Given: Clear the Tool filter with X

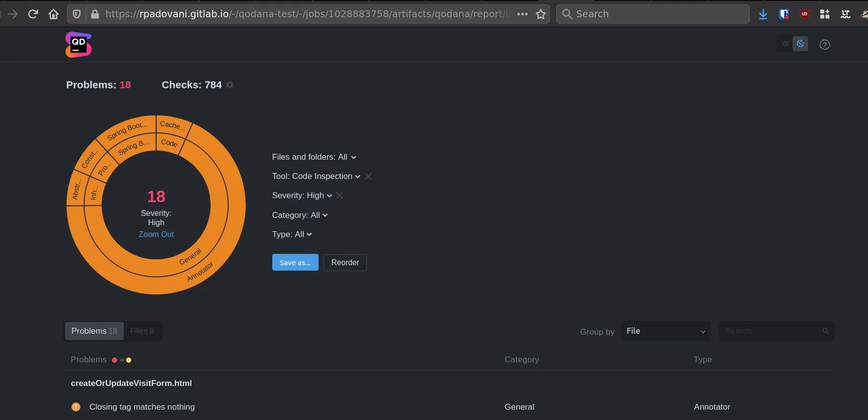Looking at the screenshot, I should click(368, 176).
